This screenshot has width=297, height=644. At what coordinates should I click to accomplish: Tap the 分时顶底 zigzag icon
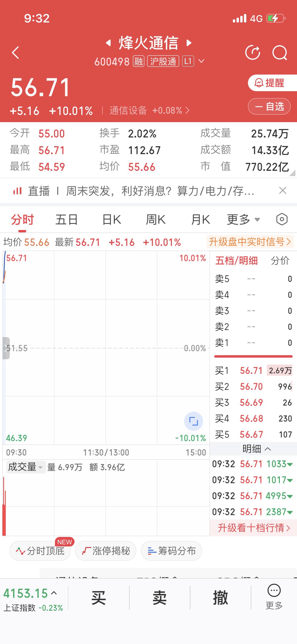20,551
